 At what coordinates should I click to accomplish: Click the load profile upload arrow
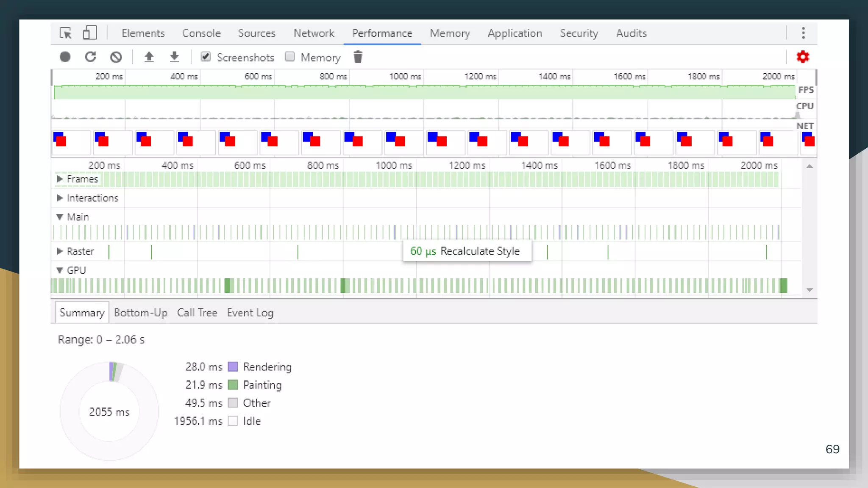click(x=149, y=57)
